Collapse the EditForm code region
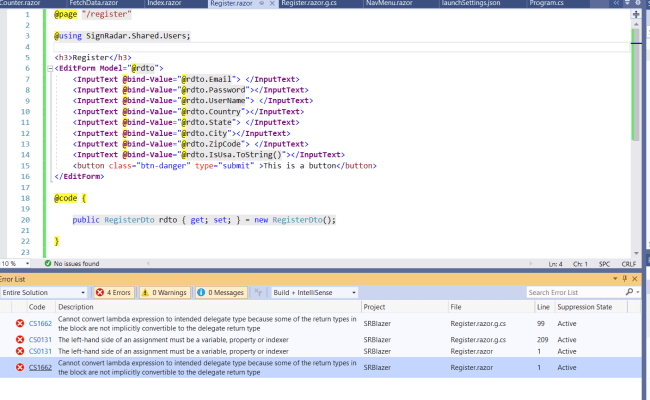 point(50,68)
